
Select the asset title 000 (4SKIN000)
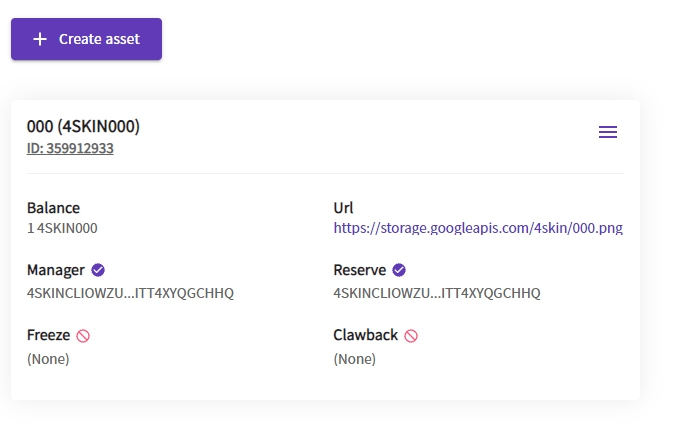tap(83, 127)
